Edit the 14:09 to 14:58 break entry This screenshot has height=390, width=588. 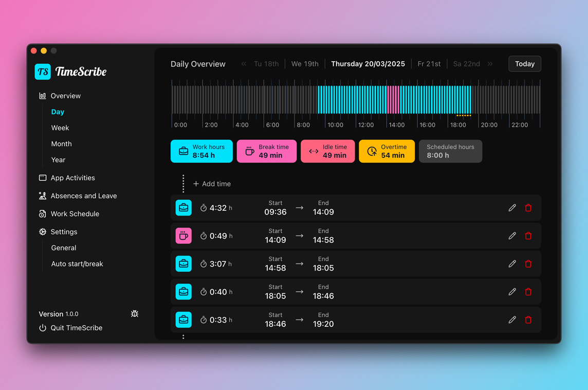[512, 236]
